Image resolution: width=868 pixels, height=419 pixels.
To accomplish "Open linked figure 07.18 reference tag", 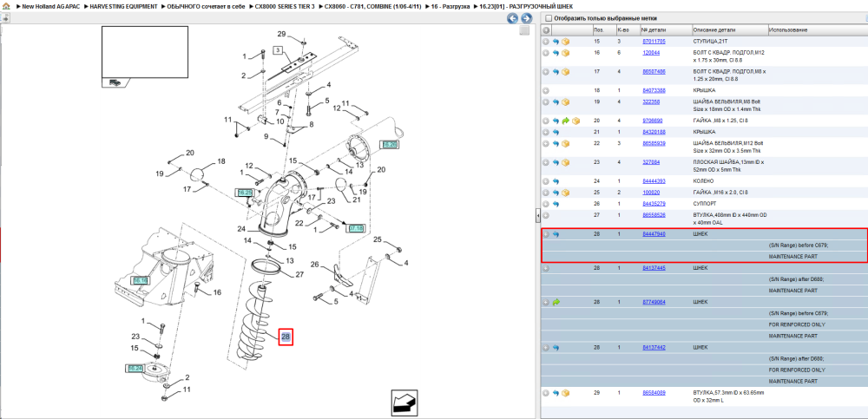I will click(355, 228).
